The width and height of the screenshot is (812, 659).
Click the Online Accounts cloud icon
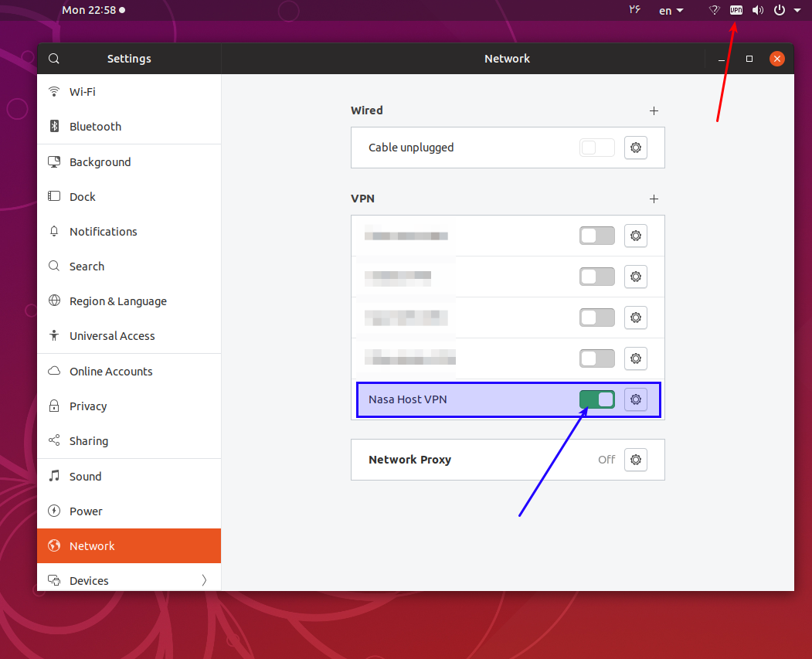click(54, 371)
